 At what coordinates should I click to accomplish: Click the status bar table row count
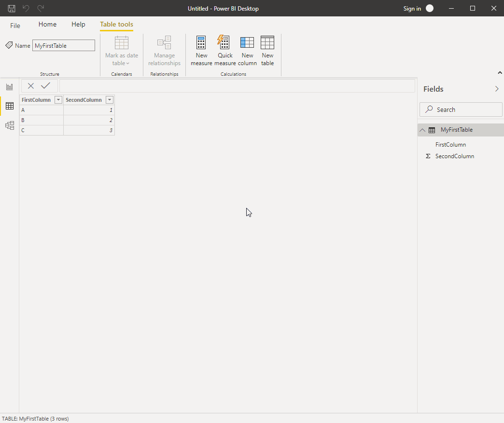pos(35,419)
